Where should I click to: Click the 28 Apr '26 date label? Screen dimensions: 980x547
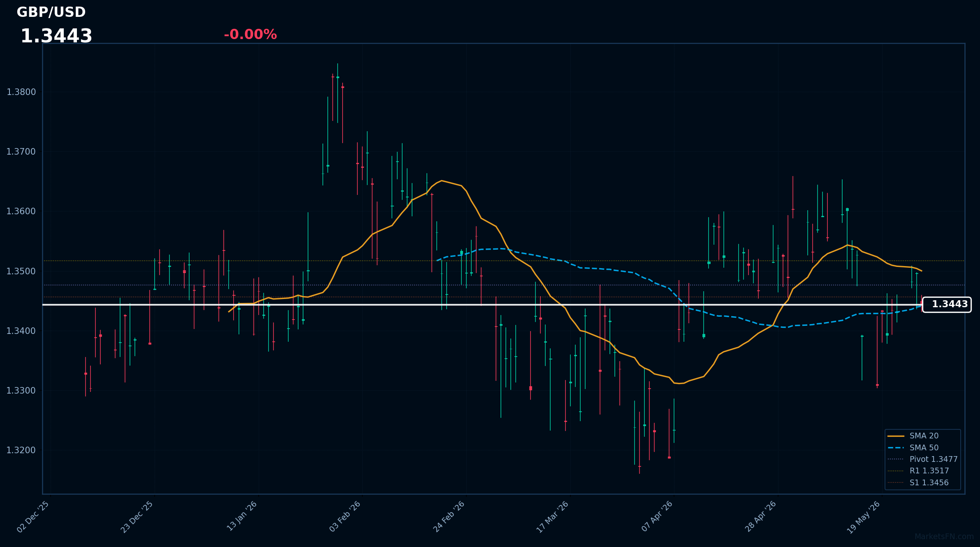coord(761,517)
